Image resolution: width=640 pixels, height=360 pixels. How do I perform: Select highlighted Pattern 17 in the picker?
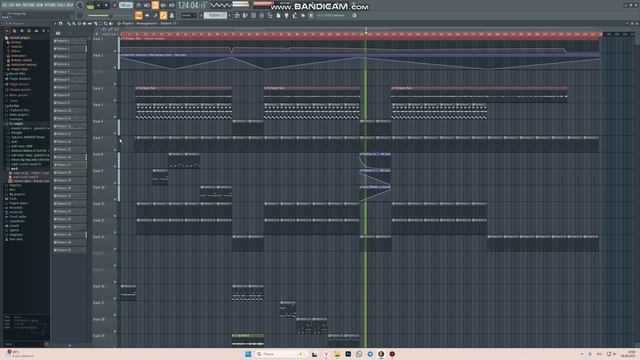[x=69, y=165]
